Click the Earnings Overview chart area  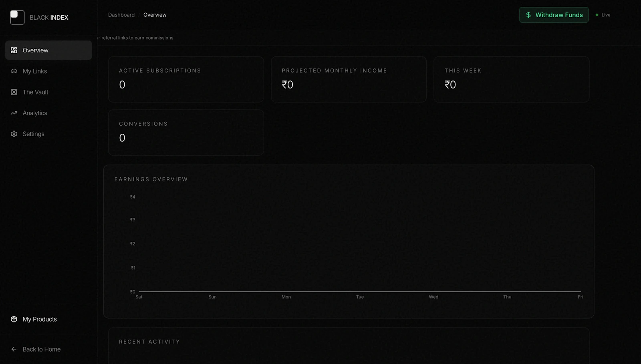[349, 240]
